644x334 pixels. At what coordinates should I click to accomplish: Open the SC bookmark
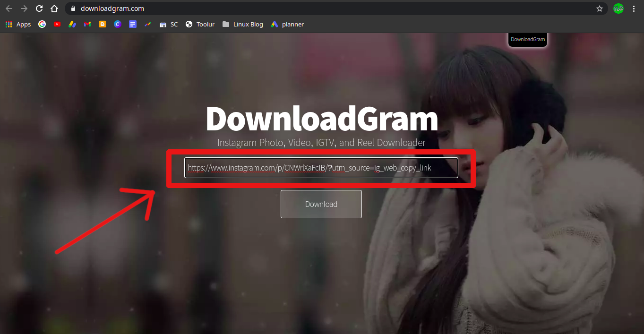(x=169, y=24)
